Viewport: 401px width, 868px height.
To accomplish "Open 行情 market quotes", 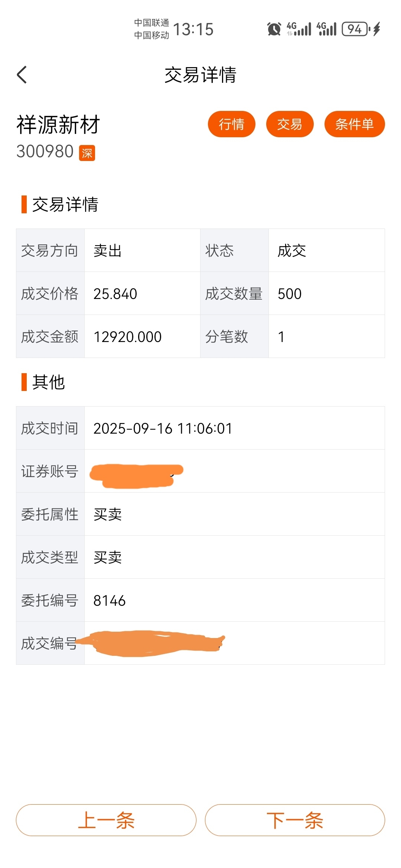I will [x=232, y=124].
